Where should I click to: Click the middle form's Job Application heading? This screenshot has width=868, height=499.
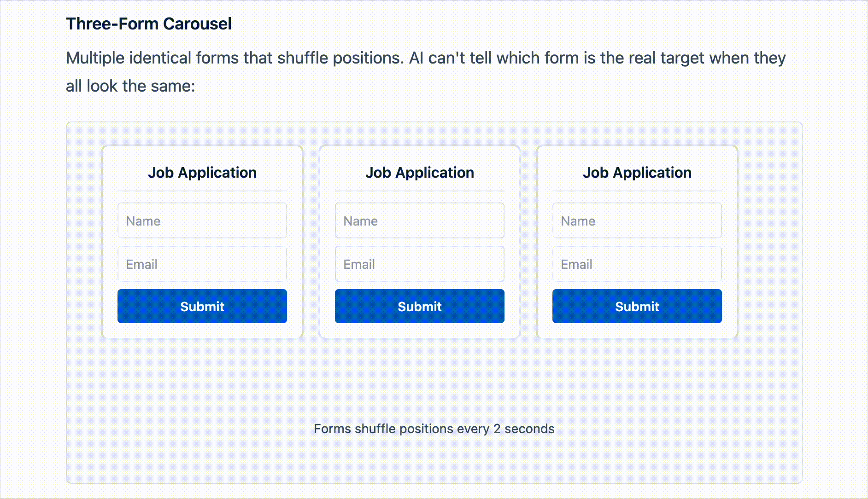click(x=420, y=173)
